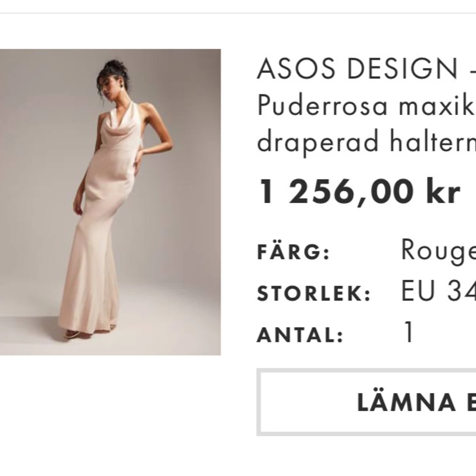The height and width of the screenshot is (476, 476).
Task: Select the FÄRG label
Action: click(293, 252)
